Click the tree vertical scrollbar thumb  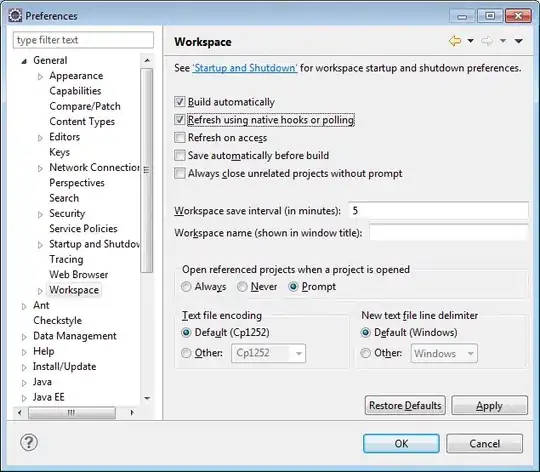[x=147, y=170]
